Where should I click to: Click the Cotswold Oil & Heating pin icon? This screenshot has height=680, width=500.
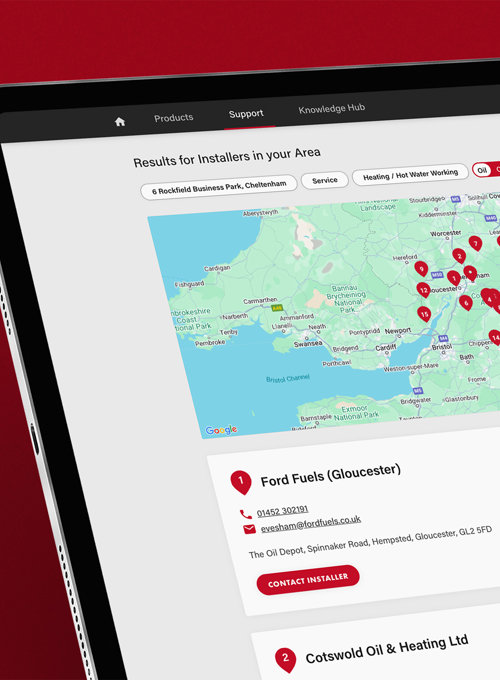coord(285,660)
